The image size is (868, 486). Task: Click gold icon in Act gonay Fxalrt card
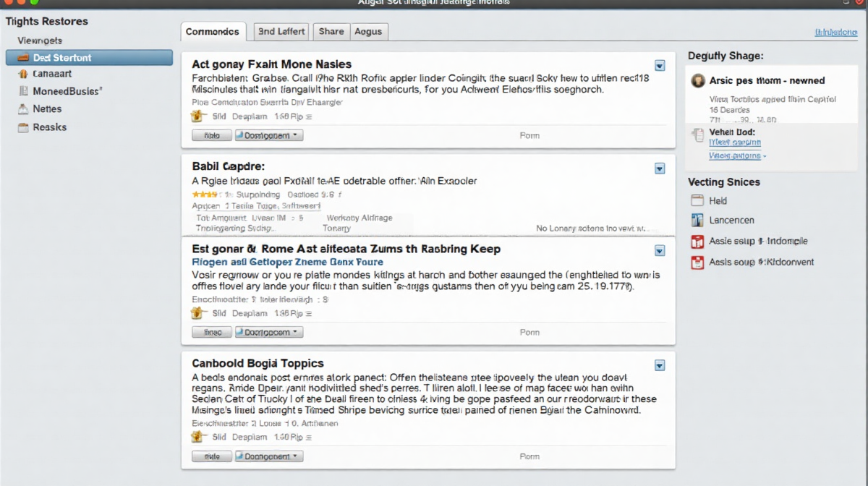click(198, 116)
